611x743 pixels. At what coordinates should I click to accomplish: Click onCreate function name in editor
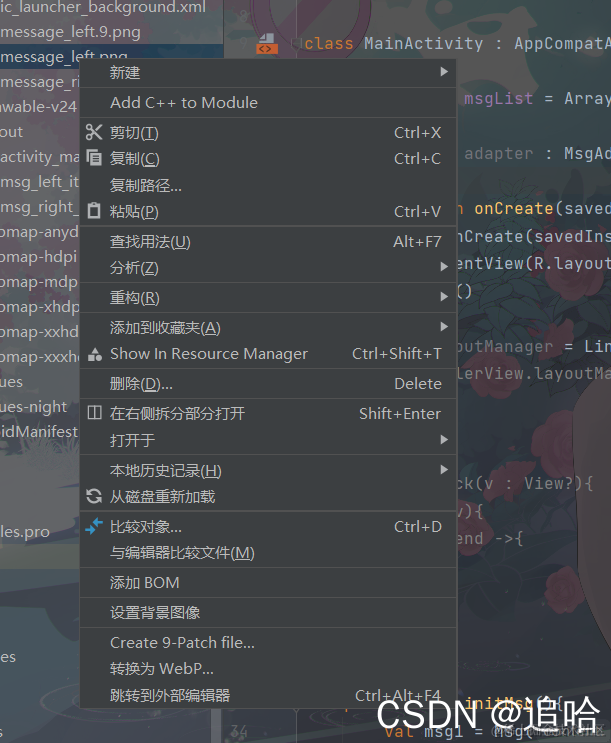coord(514,208)
